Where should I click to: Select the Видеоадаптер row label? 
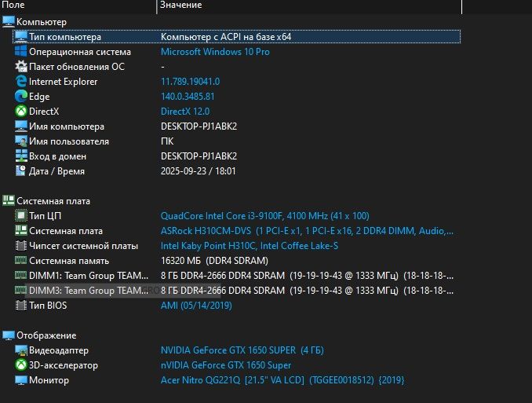pos(59,350)
